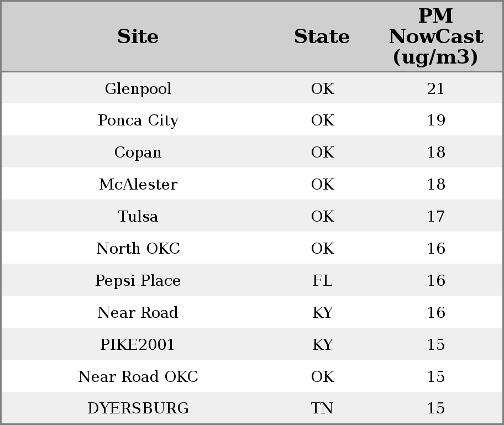Open the North OKC site entry

pos(138,249)
